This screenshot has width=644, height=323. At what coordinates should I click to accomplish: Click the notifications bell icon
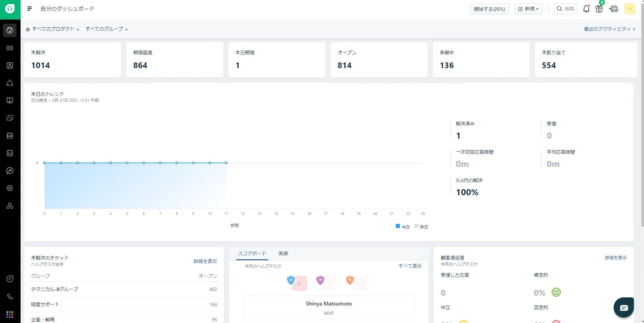tap(586, 9)
